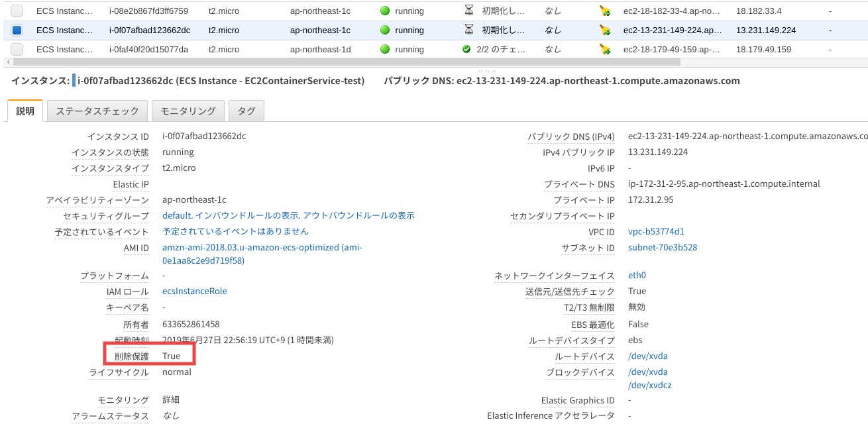
Task: Click hourglass initializing icon for i-08e2b867fd3ff6759
Action: tap(469, 11)
